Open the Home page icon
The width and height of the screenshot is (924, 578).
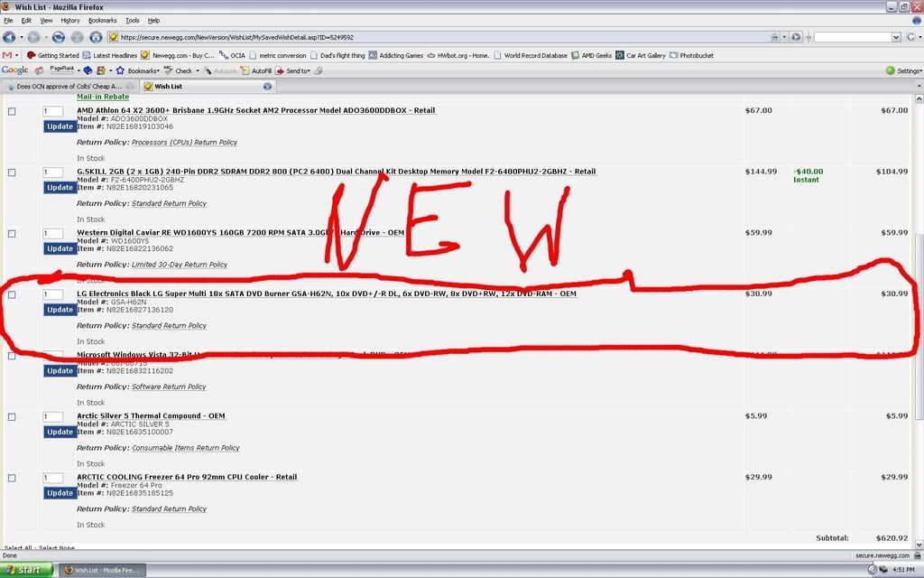click(96, 37)
